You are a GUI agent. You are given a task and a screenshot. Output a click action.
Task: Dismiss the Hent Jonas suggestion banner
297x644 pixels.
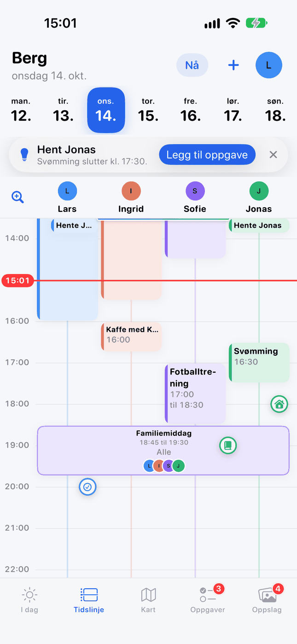pos(273,155)
